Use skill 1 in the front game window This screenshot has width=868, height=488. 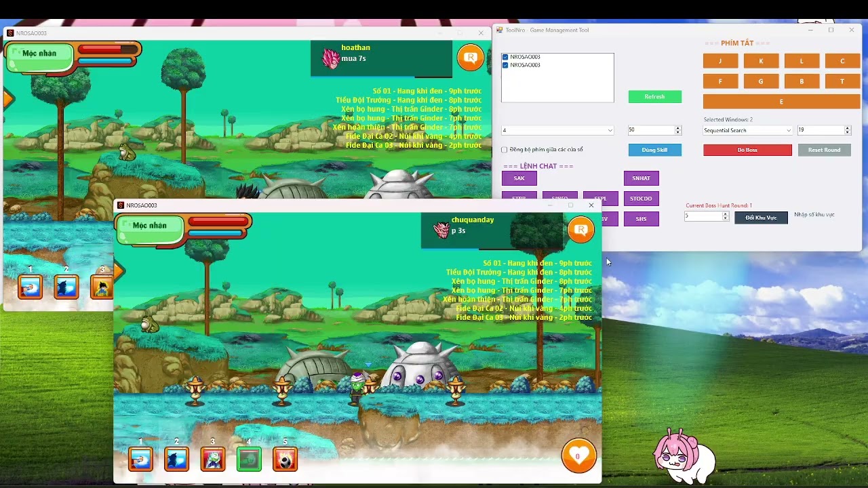tap(140, 459)
